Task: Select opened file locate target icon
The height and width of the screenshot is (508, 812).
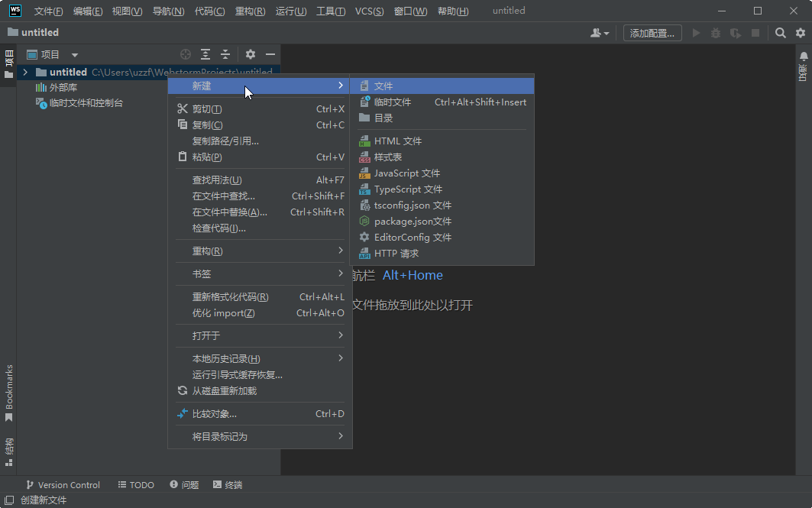Action: (186, 54)
